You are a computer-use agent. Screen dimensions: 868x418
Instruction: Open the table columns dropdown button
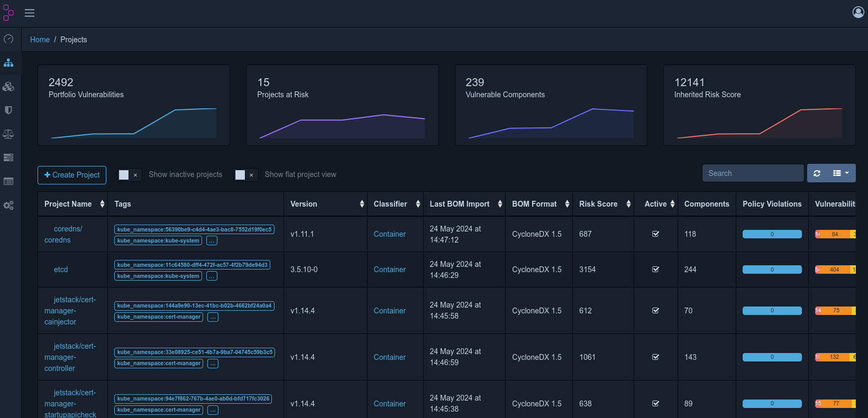(x=840, y=173)
